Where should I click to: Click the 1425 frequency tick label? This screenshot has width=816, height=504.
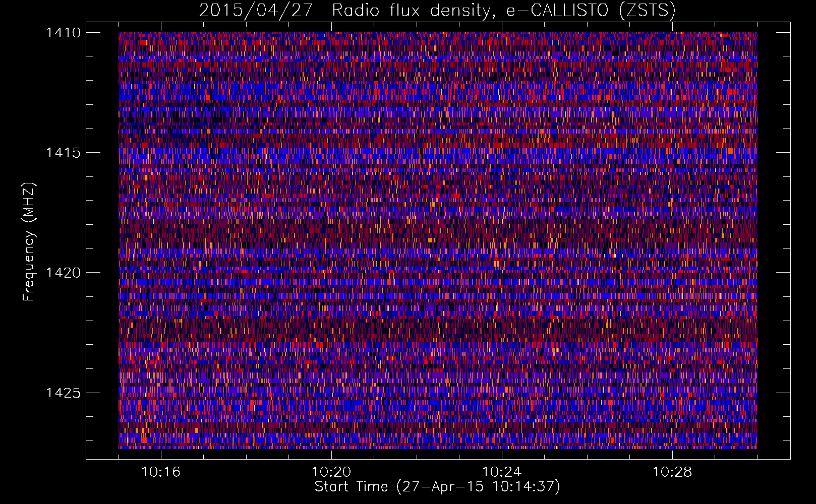click(63, 393)
